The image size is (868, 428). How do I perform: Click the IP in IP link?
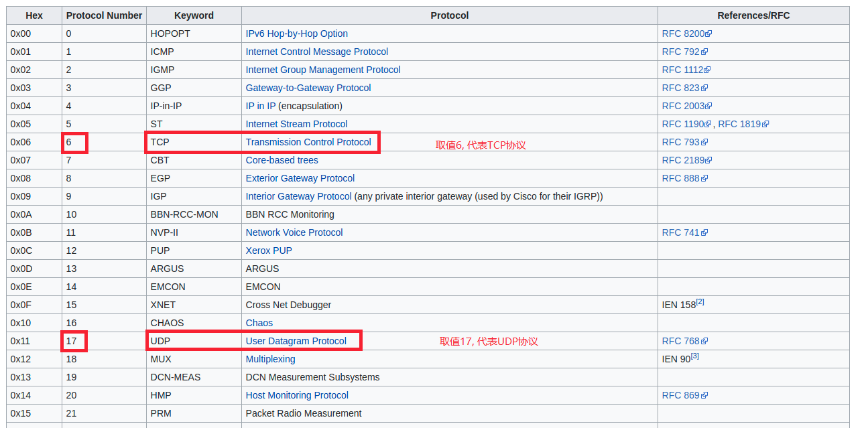pyautogui.click(x=261, y=106)
